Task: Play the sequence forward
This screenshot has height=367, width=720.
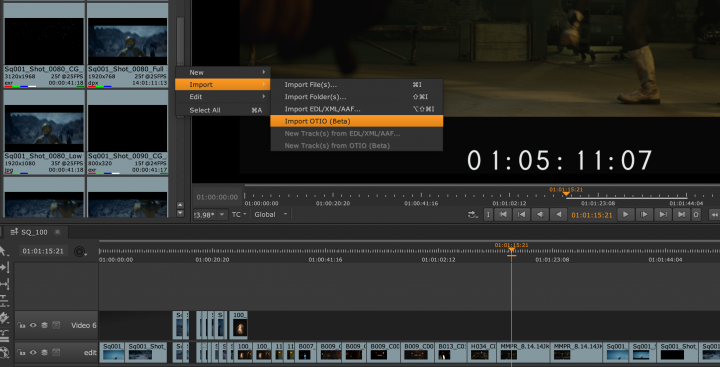Action: coord(625,214)
